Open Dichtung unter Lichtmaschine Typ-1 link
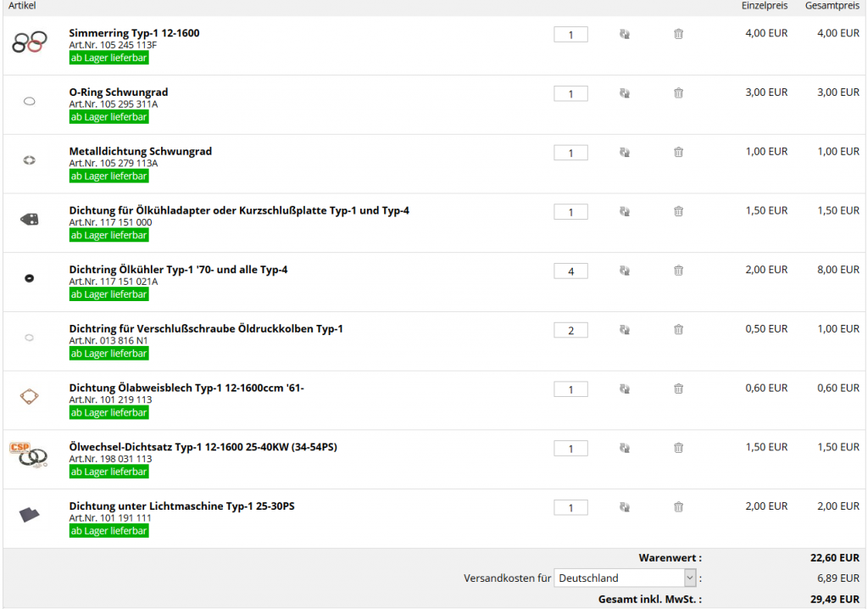868x609 pixels. point(181,506)
